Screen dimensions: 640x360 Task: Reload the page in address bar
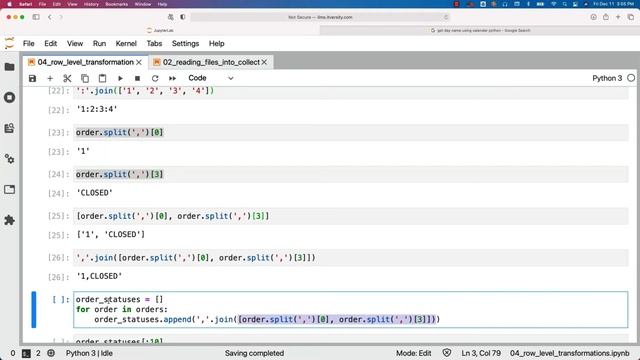point(446,17)
